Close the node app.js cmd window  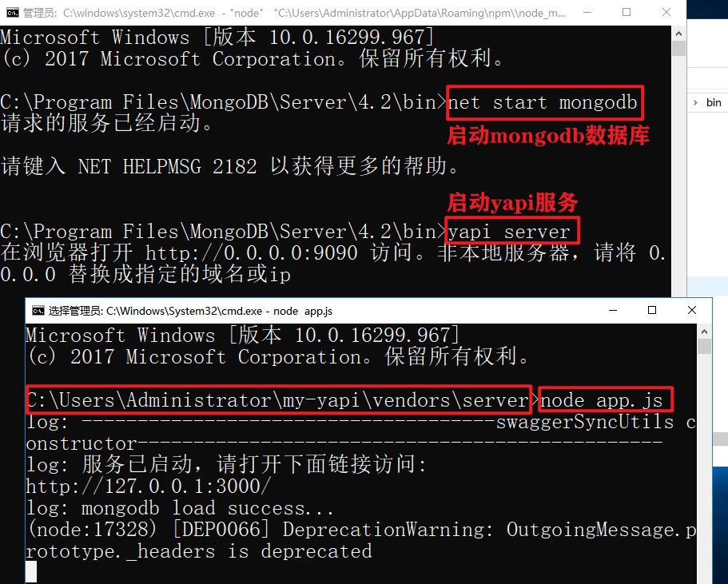(692, 310)
